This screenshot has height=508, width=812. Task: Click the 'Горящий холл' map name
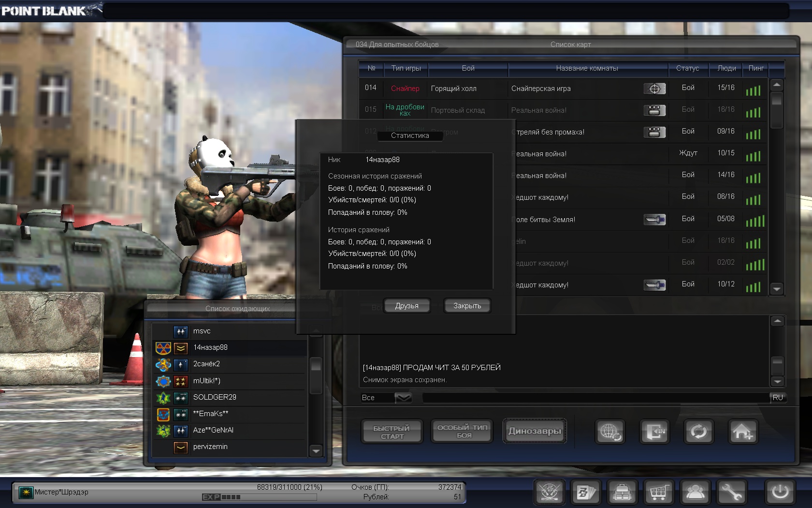pos(453,89)
